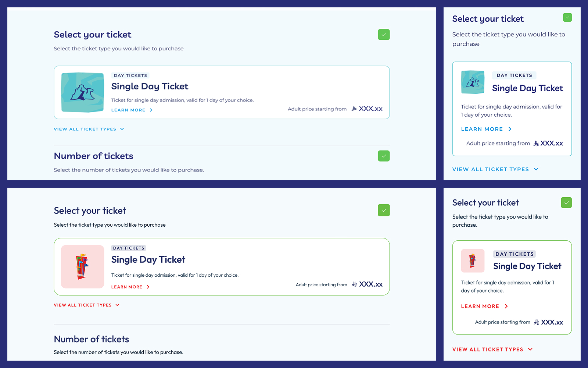Click the colorful tower thumbnail in the narrow mobile card
The image size is (588, 368).
point(473,261)
